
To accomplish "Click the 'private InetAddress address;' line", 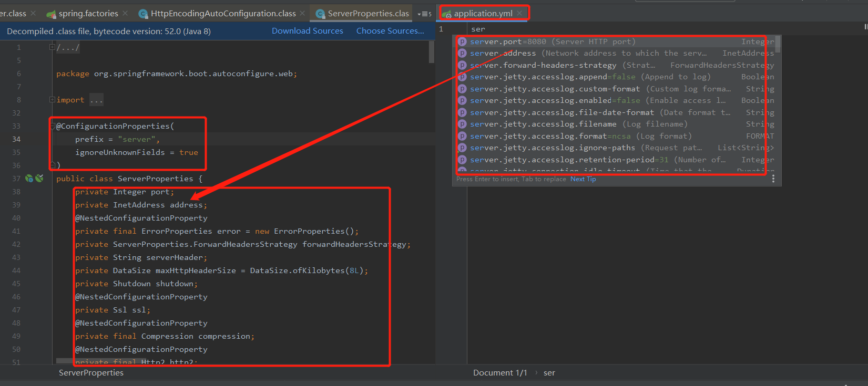I will [141, 205].
